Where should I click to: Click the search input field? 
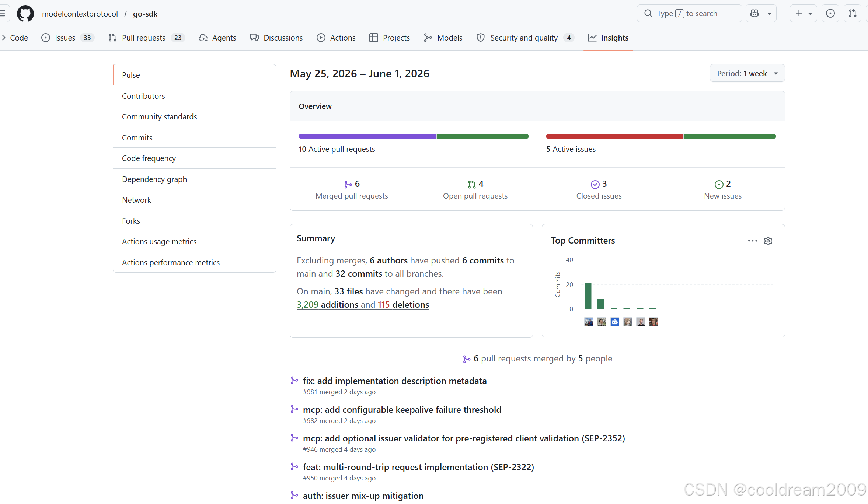click(x=689, y=14)
